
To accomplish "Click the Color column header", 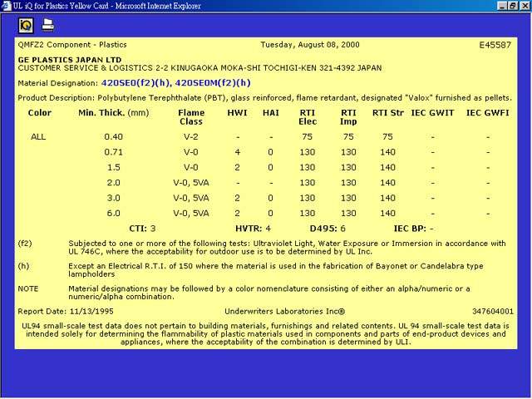I will tap(40, 113).
